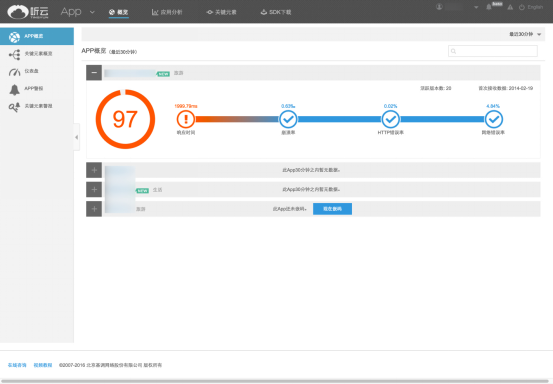Select APP overview in the left sidebar
Screen dimensions: 553x384
37,36
